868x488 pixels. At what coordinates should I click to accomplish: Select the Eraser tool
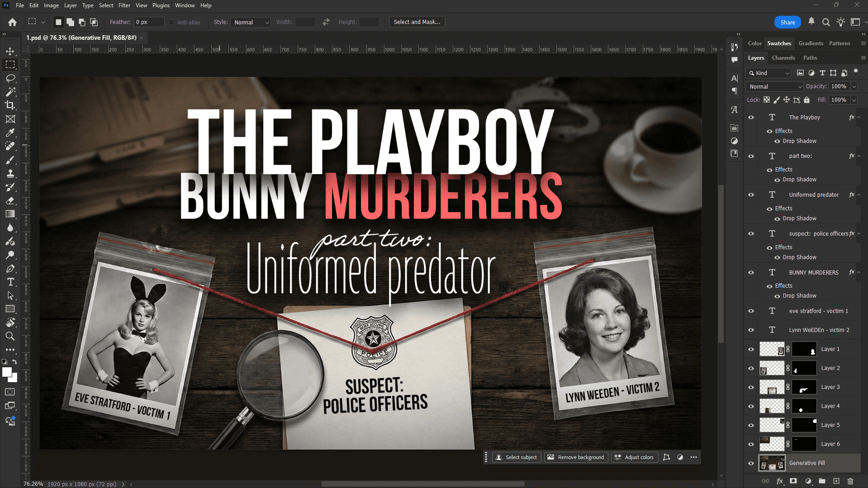[x=10, y=200]
